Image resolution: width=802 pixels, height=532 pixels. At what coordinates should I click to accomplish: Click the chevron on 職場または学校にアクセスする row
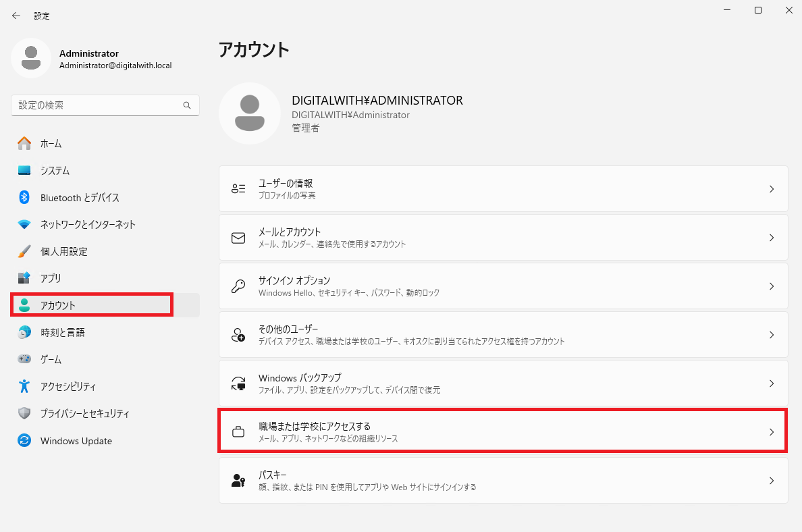point(772,432)
